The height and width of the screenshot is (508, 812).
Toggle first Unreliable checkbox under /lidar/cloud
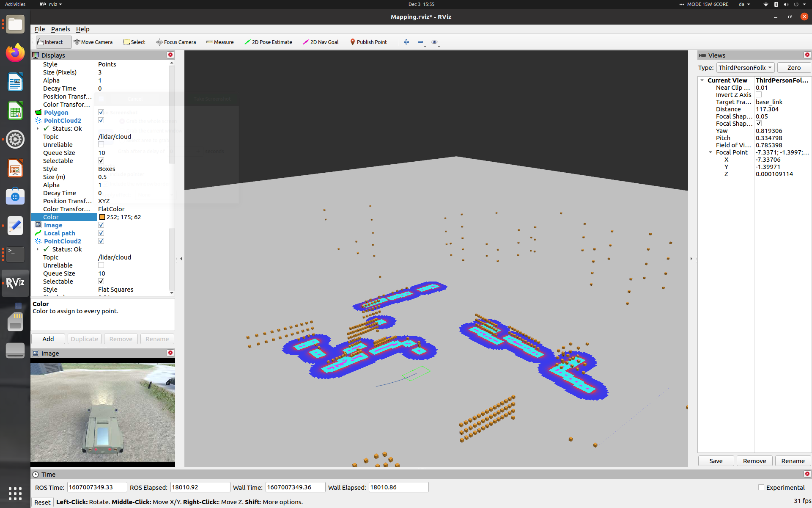(x=101, y=145)
